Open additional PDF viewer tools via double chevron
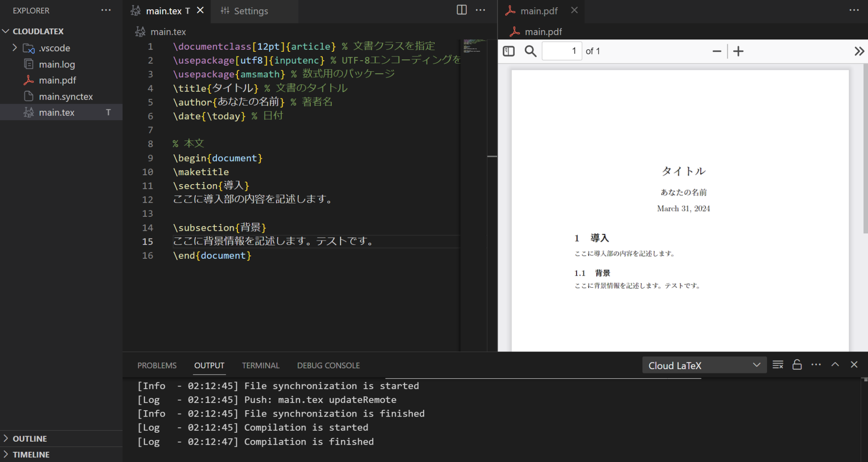The height and width of the screenshot is (462, 868). (x=860, y=51)
